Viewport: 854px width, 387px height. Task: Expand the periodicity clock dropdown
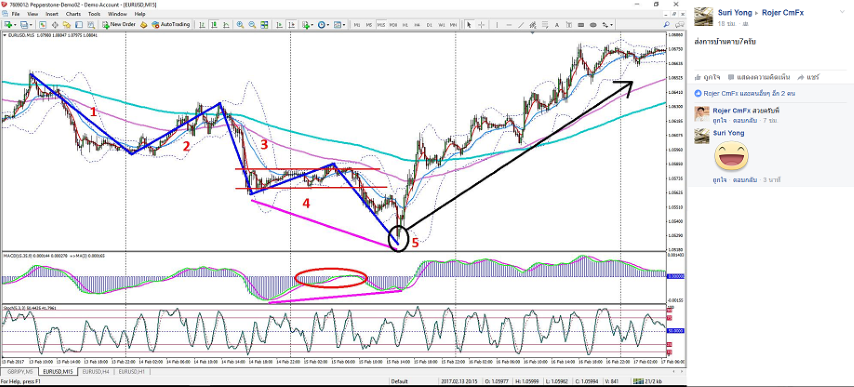pos(329,24)
